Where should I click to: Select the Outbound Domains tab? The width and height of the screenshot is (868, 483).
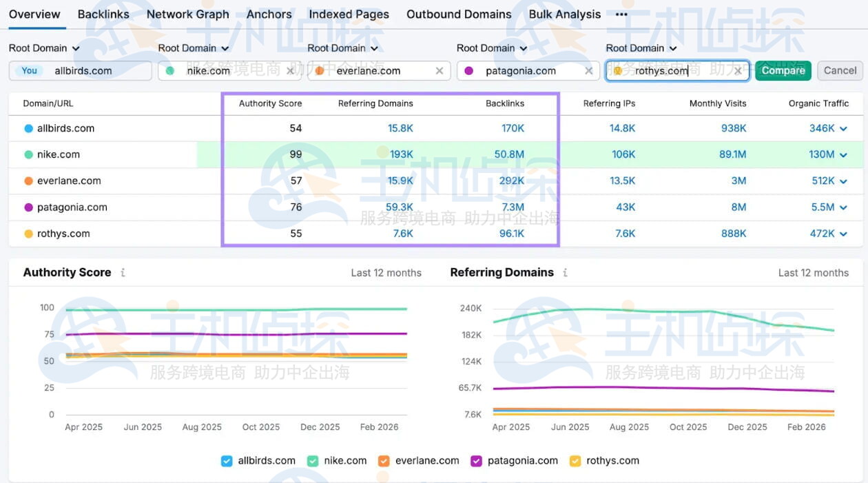coord(459,14)
